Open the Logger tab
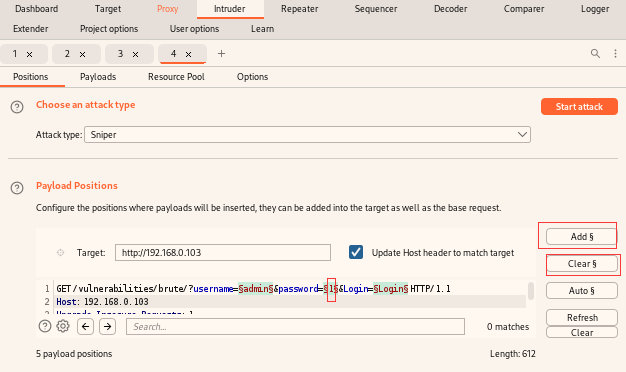The width and height of the screenshot is (626, 372). pyautogui.click(x=595, y=9)
